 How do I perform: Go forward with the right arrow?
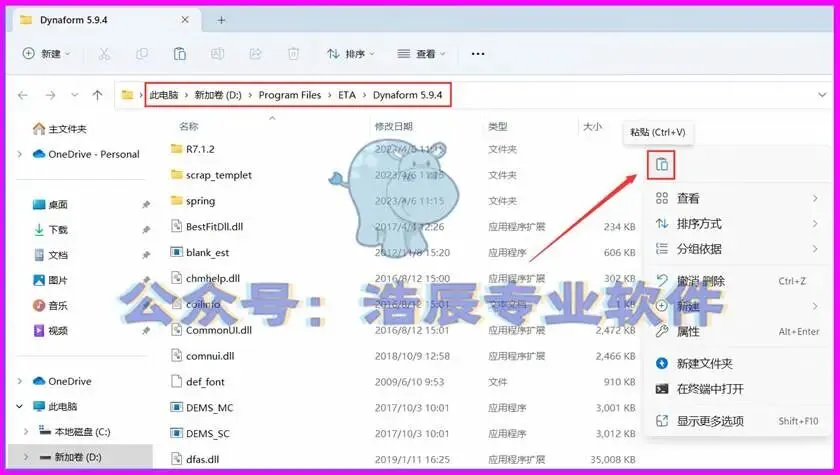pos(50,95)
